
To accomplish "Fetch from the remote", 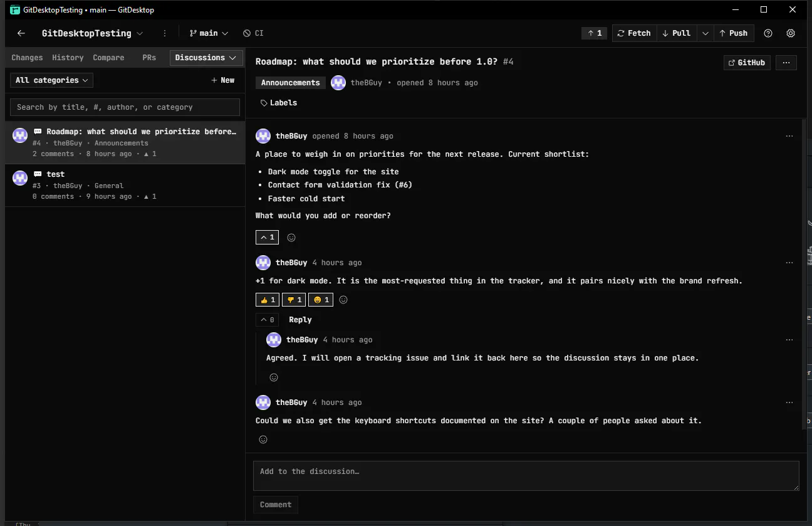I will [634, 33].
